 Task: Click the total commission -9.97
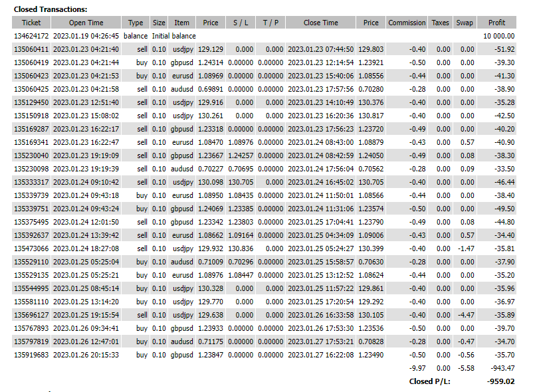[417, 368]
